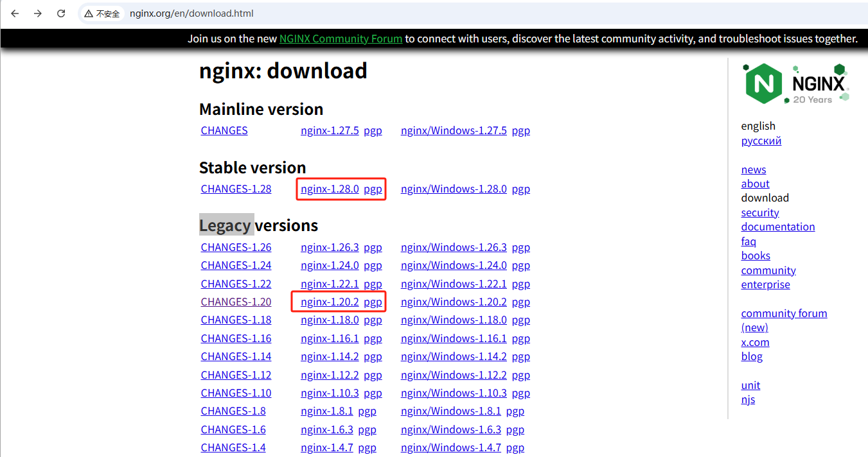Open the njs sidebar link

(748, 399)
